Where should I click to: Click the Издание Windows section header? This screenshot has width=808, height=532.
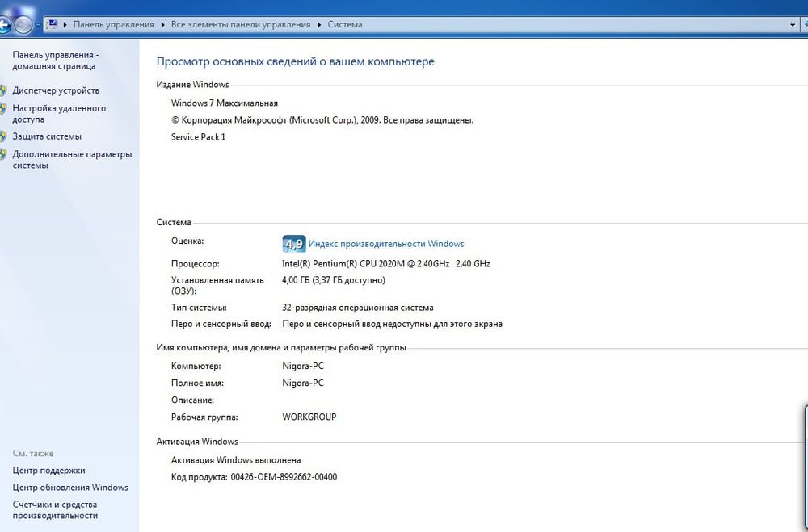click(193, 85)
